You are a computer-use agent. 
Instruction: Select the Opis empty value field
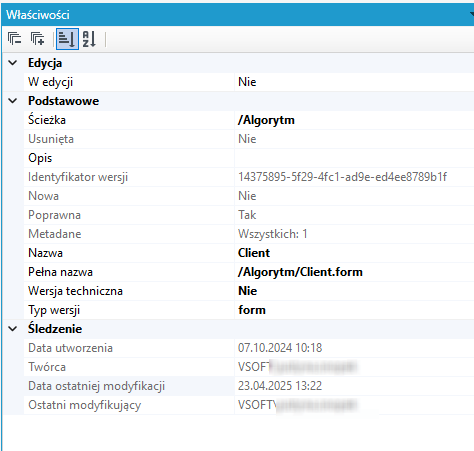354,158
